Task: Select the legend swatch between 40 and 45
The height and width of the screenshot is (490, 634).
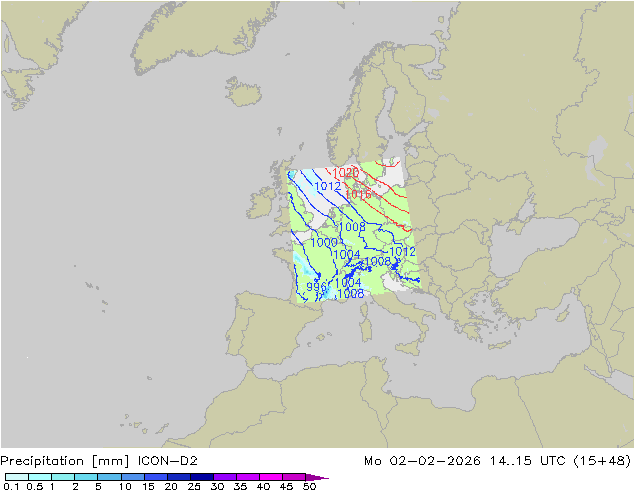Action: (x=271, y=477)
